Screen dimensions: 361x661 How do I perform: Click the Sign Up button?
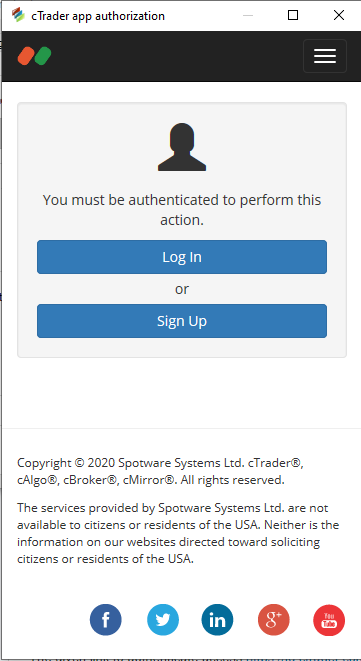(x=182, y=321)
